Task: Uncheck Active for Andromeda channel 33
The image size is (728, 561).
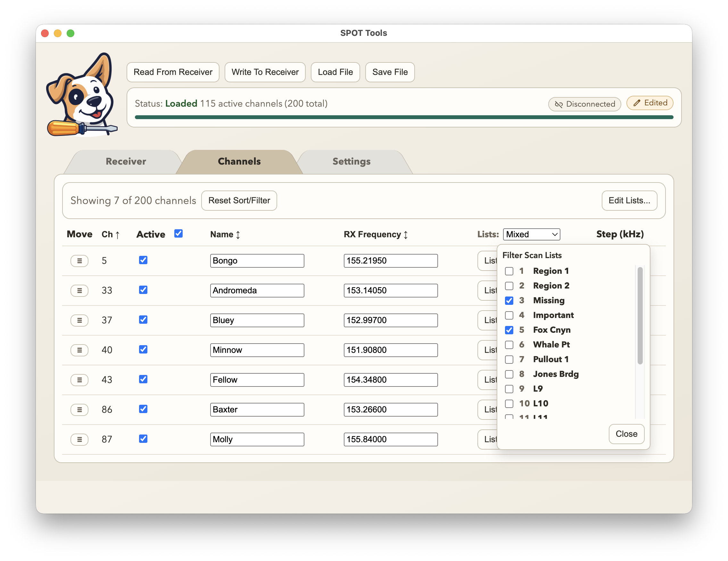Action: tap(143, 290)
